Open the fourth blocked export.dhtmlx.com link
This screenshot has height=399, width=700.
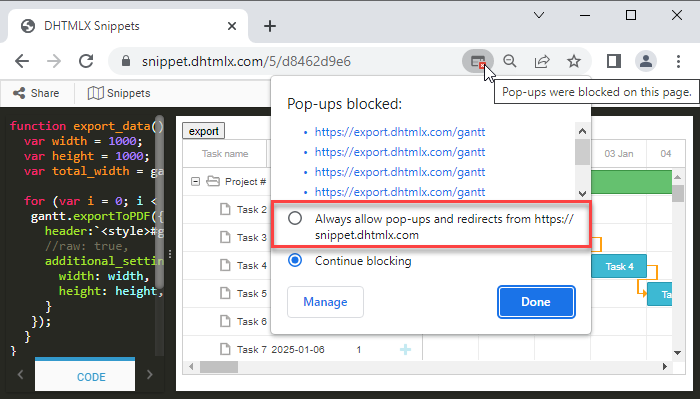pyautogui.click(x=400, y=192)
